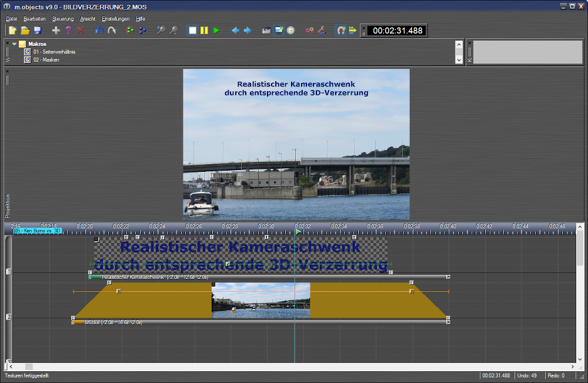The height and width of the screenshot is (383, 588).
Task: Click the timecode display field
Action: (x=397, y=31)
